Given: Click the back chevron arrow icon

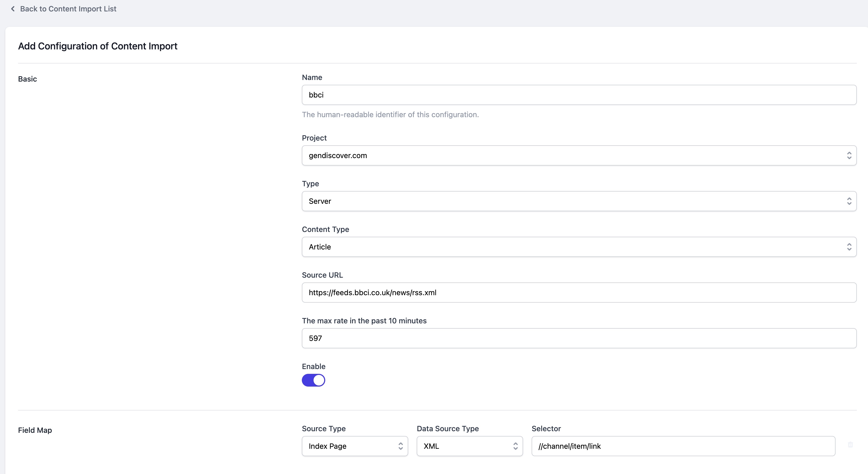Looking at the screenshot, I should 13,9.
